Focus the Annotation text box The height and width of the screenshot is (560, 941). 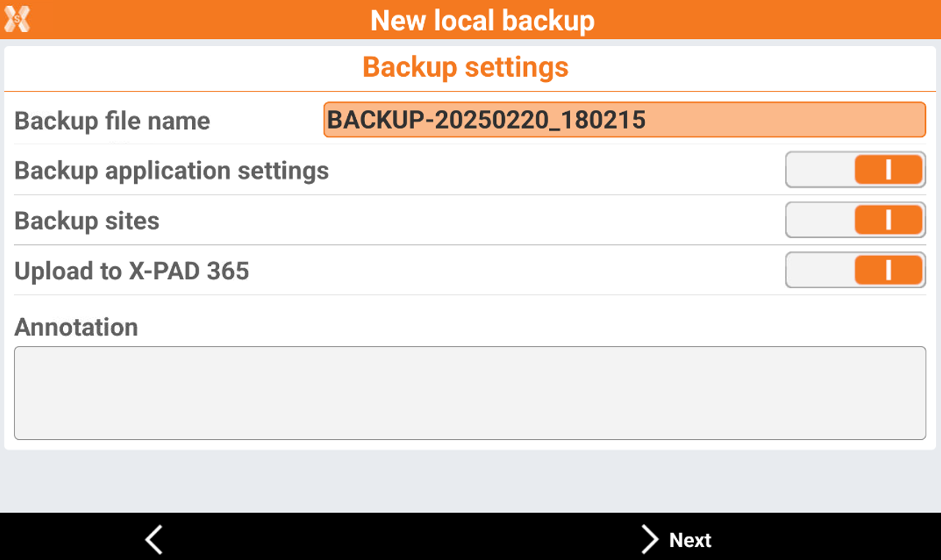[470, 393]
